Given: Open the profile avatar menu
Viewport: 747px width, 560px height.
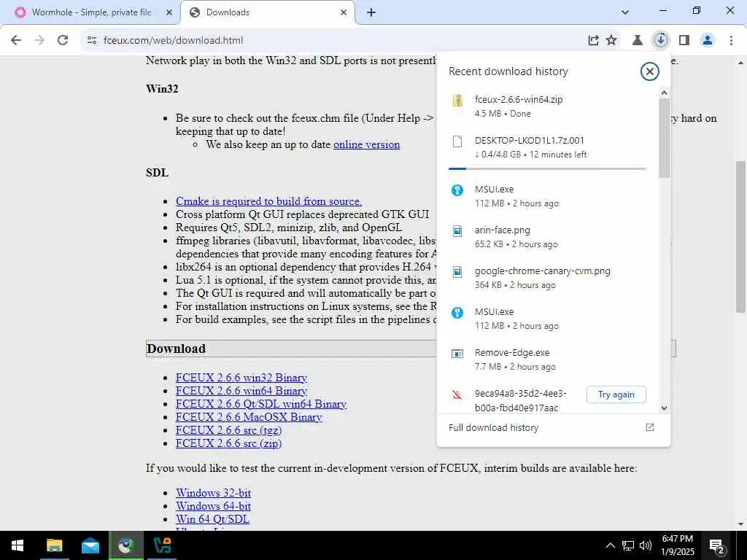Looking at the screenshot, I should 708,41.
